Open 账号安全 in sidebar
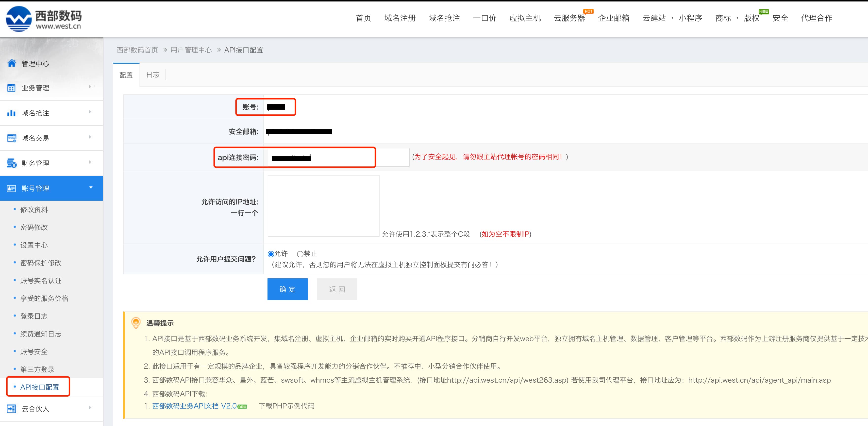The image size is (868, 426). pyautogui.click(x=34, y=352)
